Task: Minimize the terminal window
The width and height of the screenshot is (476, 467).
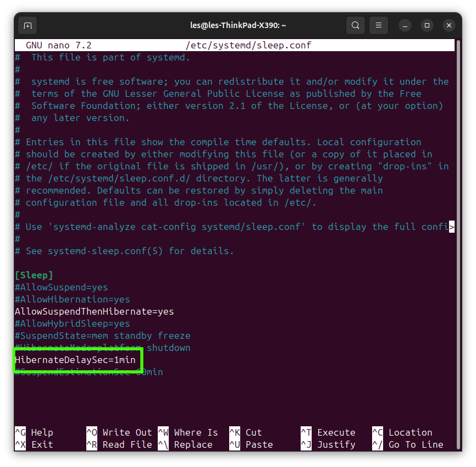Action: pyautogui.click(x=405, y=25)
